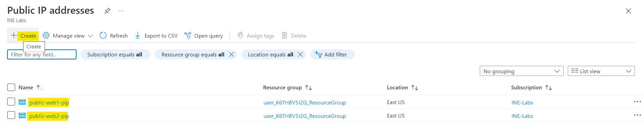This screenshot has width=644, height=138.
Task: Click the pin icon beside the page title
Action: coord(107,11)
